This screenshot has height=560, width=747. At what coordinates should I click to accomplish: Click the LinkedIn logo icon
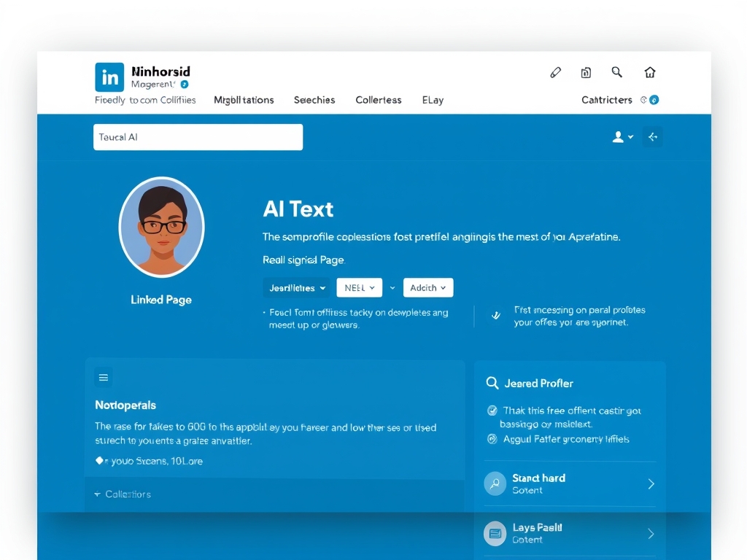point(109,77)
